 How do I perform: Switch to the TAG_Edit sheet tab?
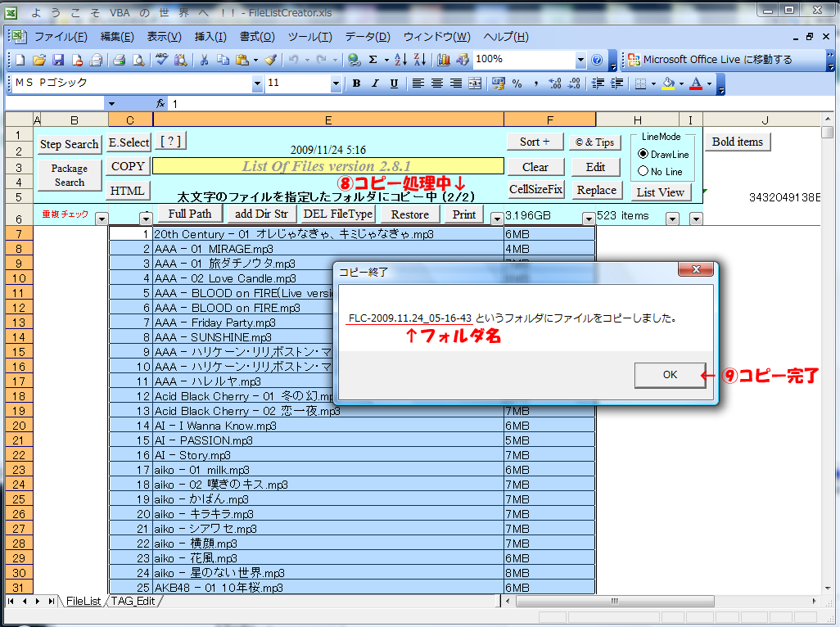coord(133,602)
